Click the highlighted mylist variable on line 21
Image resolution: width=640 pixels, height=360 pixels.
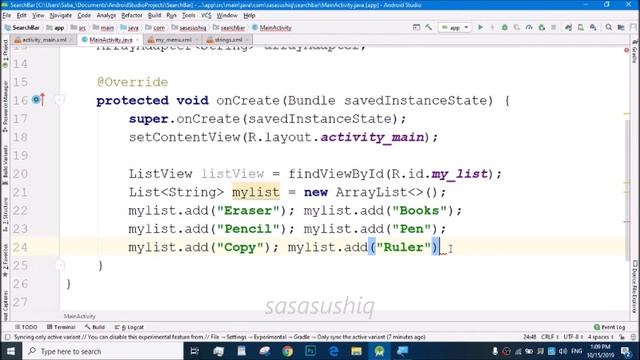(x=256, y=192)
